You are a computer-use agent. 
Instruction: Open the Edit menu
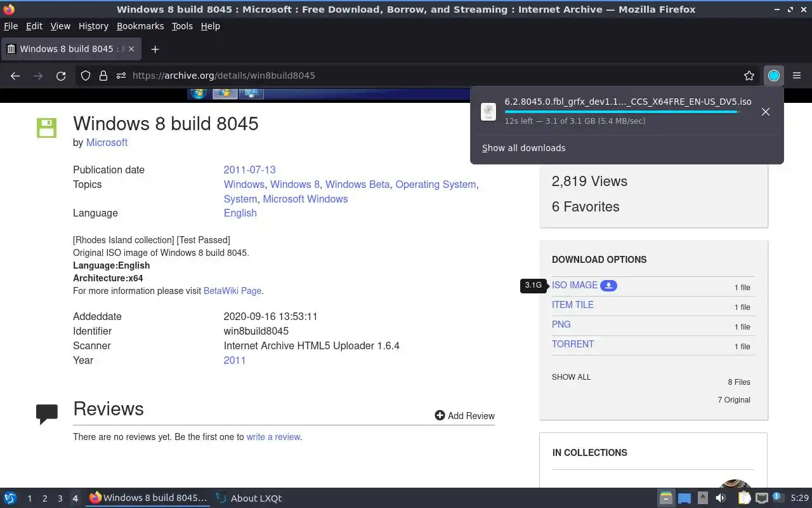[x=34, y=26]
